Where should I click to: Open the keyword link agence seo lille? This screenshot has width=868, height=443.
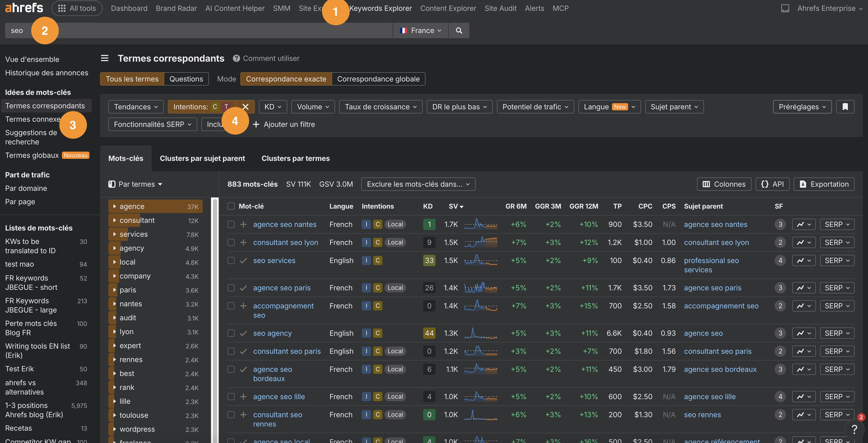279,397
